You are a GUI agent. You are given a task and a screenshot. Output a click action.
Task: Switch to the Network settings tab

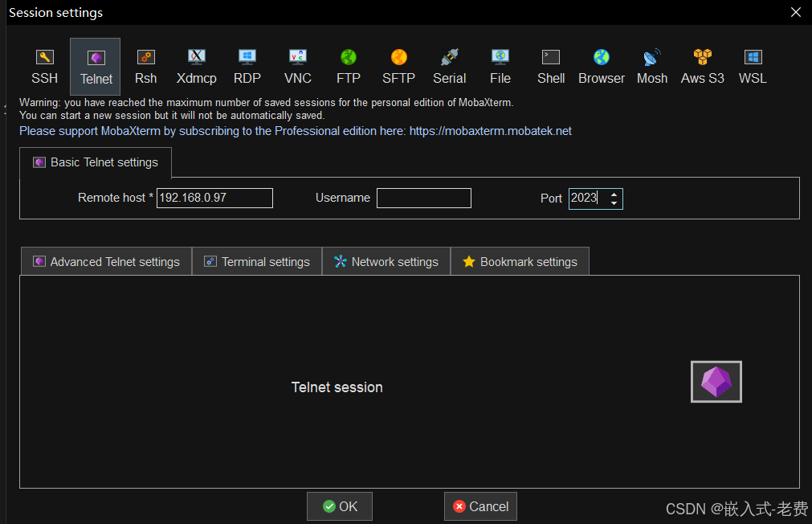(386, 262)
